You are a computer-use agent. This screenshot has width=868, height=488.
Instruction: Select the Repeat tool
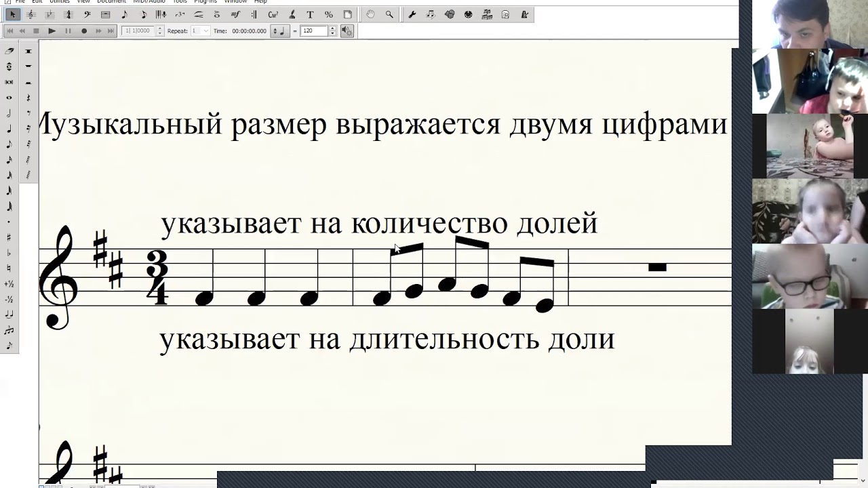[254, 14]
